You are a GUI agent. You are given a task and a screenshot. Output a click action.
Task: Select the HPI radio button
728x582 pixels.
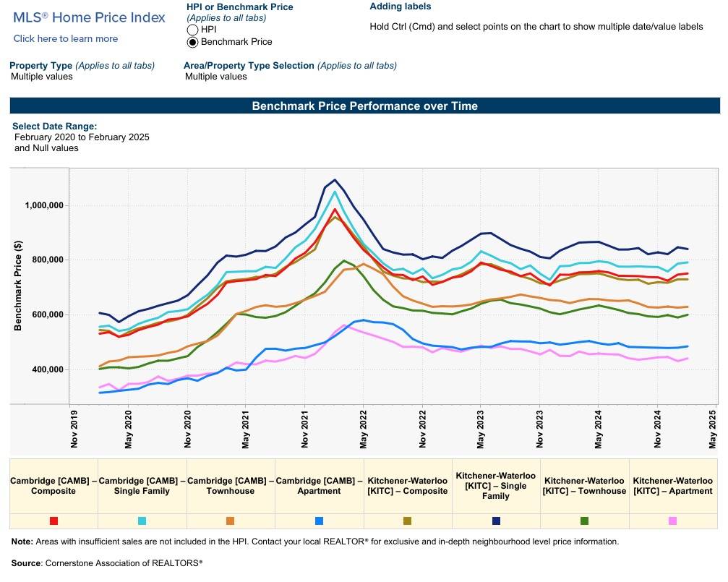(192, 30)
